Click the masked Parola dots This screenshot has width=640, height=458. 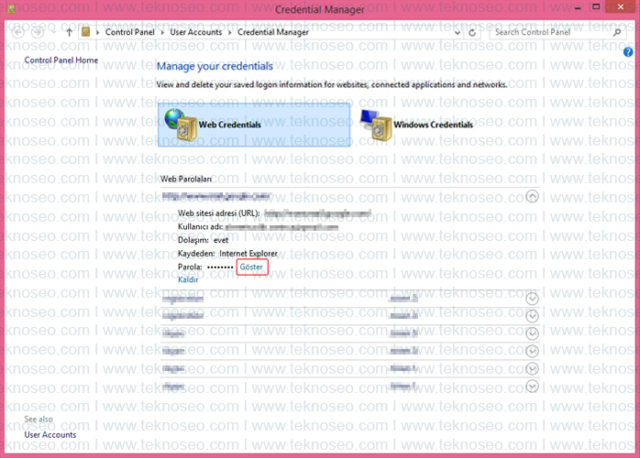click(x=220, y=267)
